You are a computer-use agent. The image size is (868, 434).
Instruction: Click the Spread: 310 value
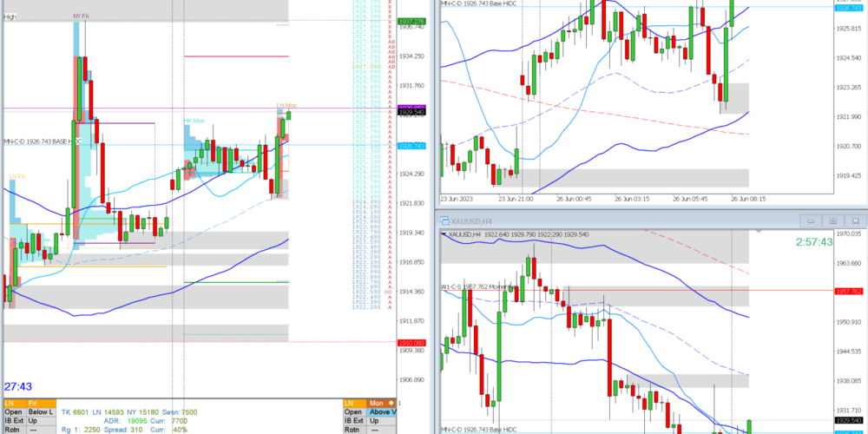click(123, 431)
